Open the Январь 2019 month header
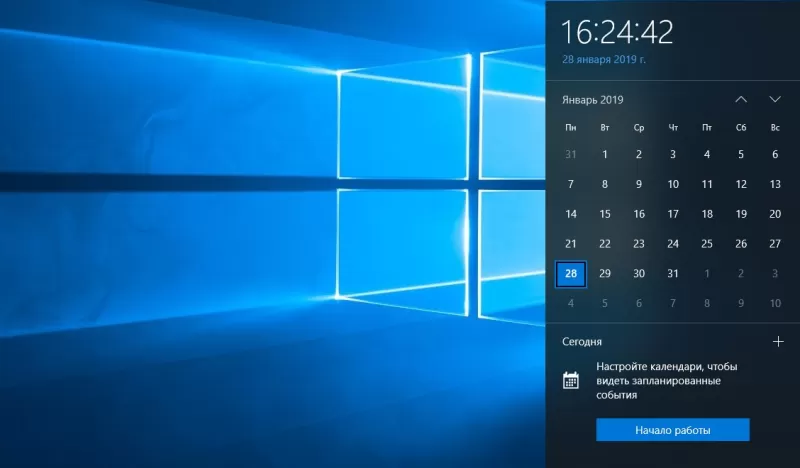Viewport: 800px width, 468px height. pos(592,100)
